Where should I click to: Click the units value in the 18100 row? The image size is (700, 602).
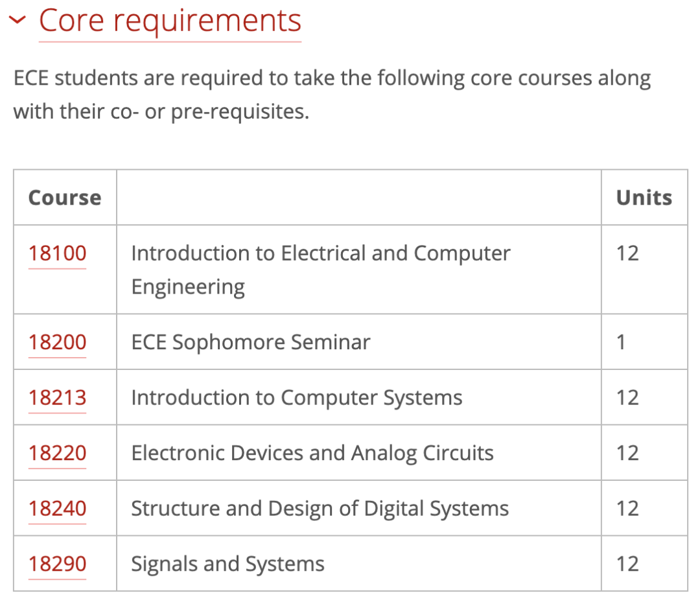[x=627, y=253]
